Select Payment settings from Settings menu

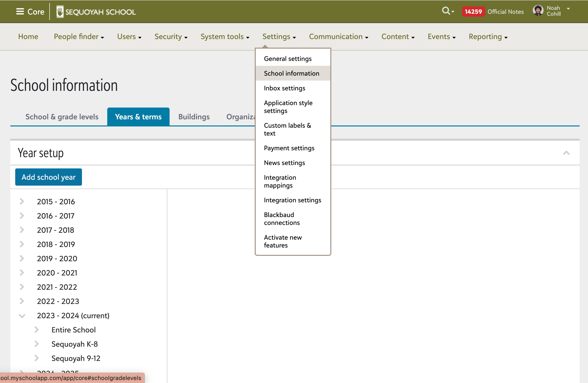point(289,148)
